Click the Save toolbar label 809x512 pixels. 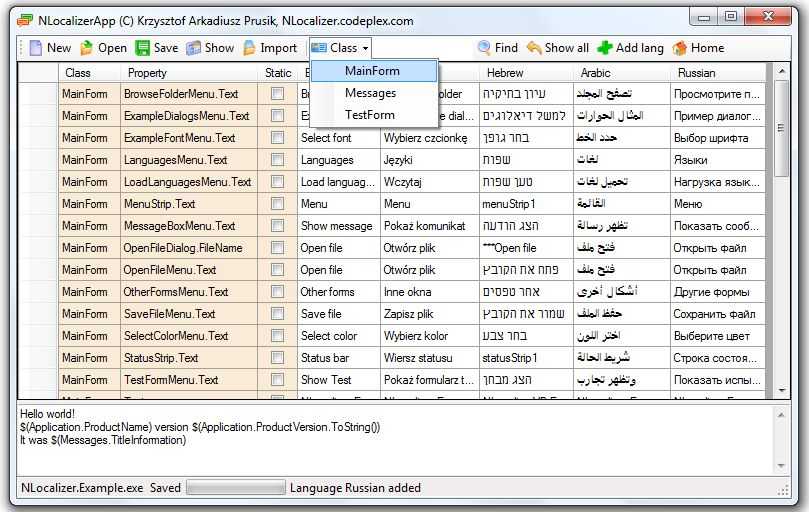pyautogui.click(x=166, y=48)
